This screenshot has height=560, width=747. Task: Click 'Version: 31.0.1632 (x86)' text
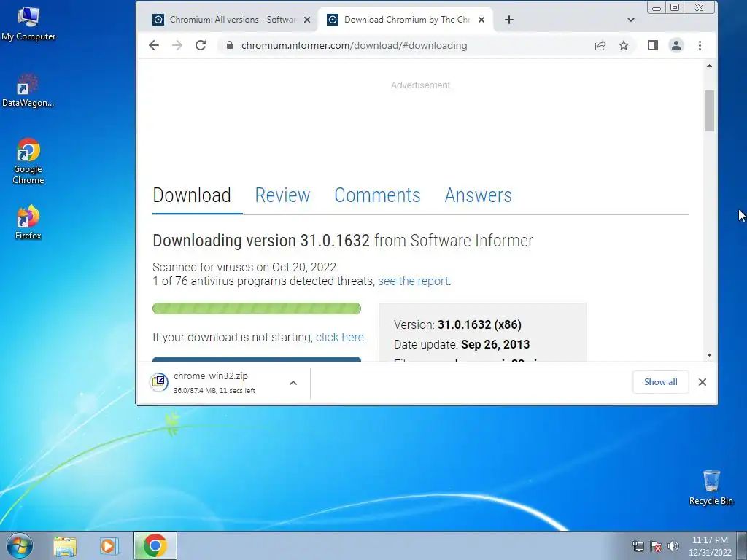(457, 324)
